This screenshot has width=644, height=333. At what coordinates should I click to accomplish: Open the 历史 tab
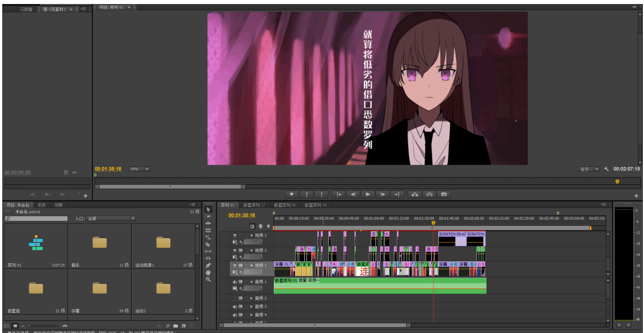(x=42, y=205)
